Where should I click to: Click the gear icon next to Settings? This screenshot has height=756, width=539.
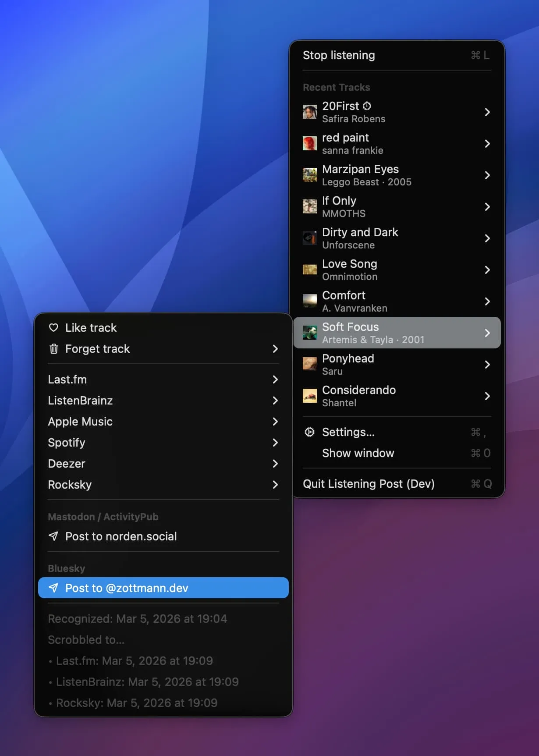309,432
